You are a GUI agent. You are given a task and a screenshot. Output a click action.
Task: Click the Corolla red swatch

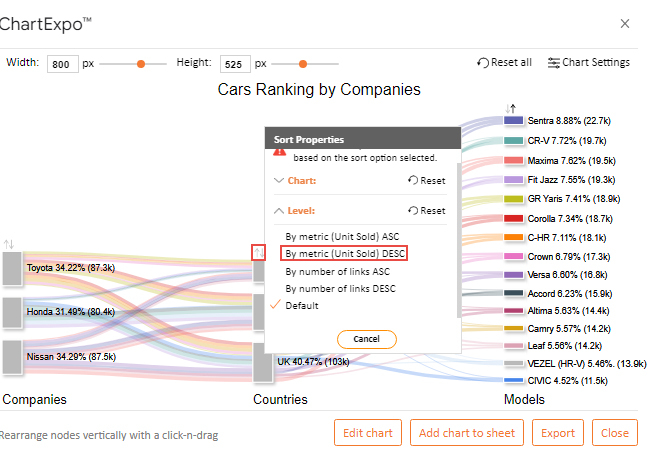coord(514,218)
